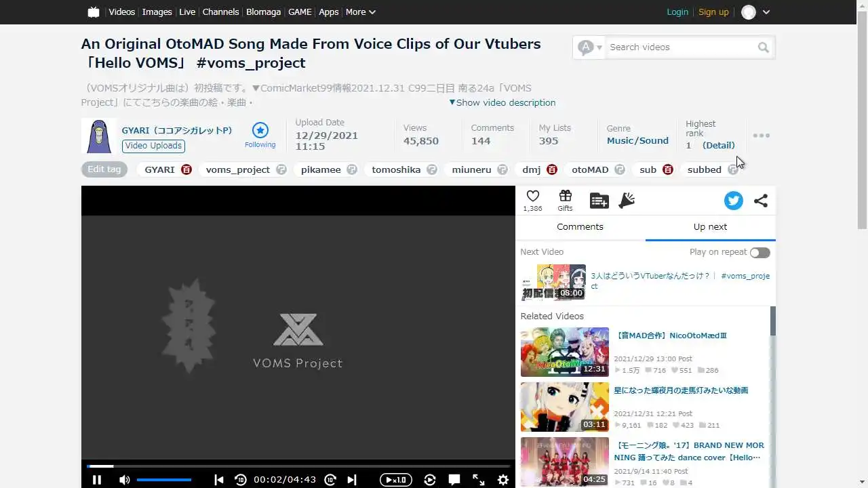Open the GAME menu item
Screen dimensions: 868x488
(300, 12)
